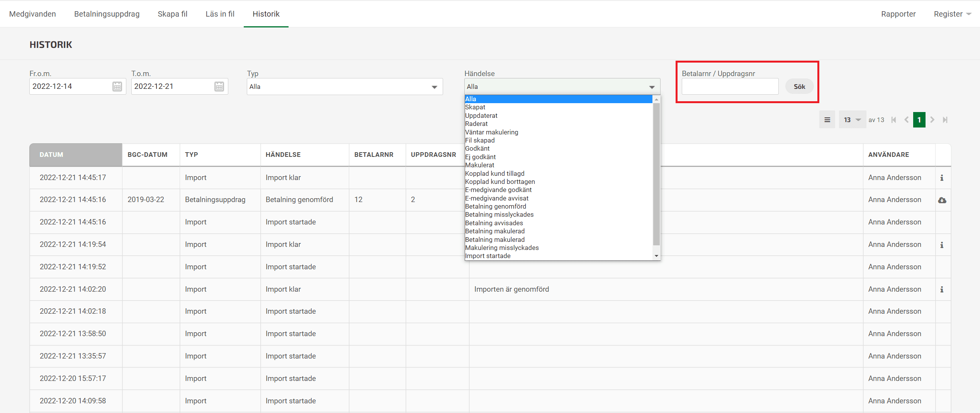This screenshot has height=413, width=980.
Task: Click the Sök button
Action: click(x=799, y=87)
